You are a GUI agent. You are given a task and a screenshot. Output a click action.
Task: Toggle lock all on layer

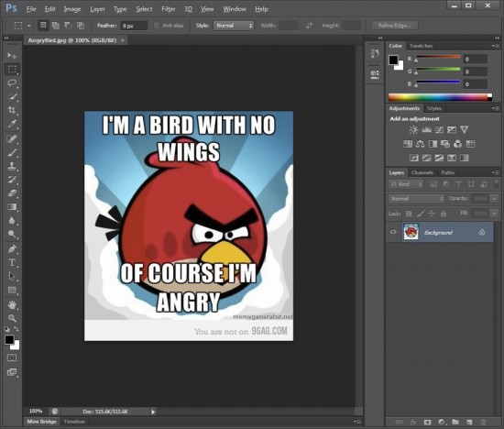(444, 214)
